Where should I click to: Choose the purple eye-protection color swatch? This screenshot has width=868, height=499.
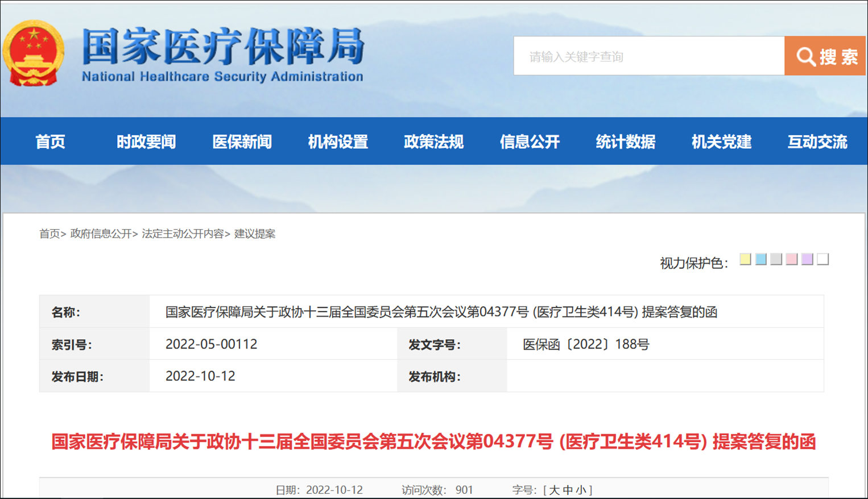tap(807, 259)
